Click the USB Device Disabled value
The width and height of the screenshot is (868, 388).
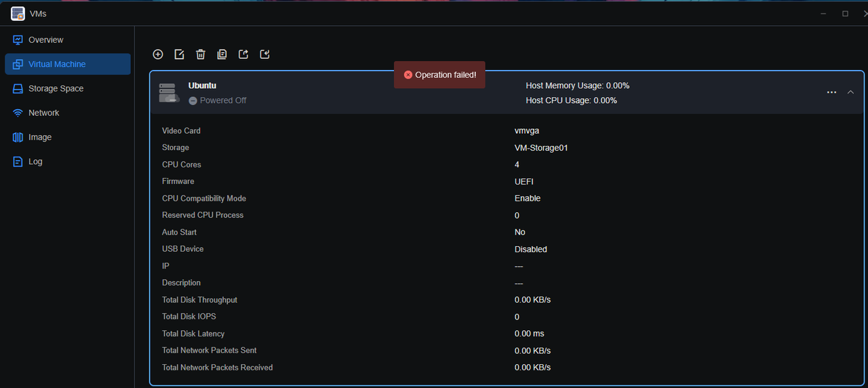coord(531,249)
